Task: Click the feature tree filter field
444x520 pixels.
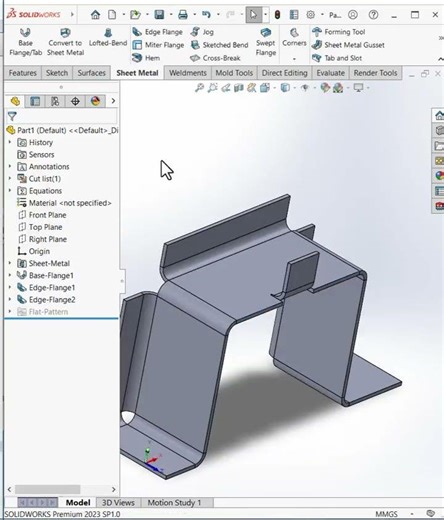Action: coord(62,116)
